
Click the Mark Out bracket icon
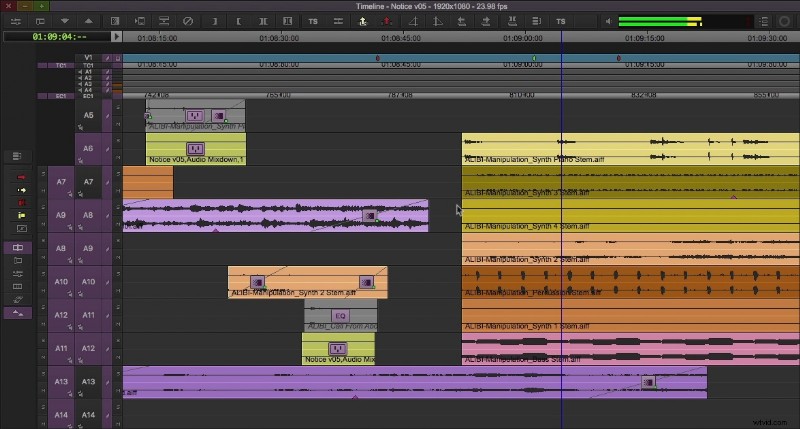[x=214, y=21]
